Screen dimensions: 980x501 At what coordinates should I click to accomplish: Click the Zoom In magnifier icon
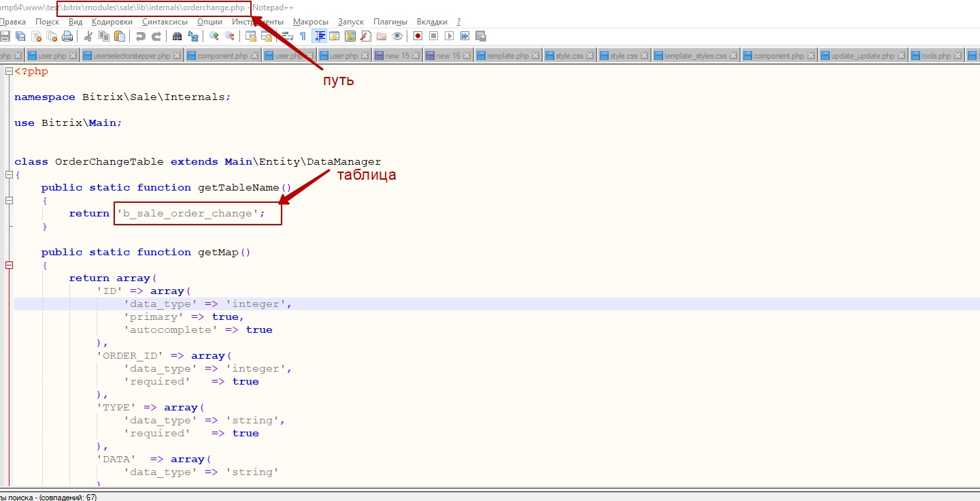point(214,36)
